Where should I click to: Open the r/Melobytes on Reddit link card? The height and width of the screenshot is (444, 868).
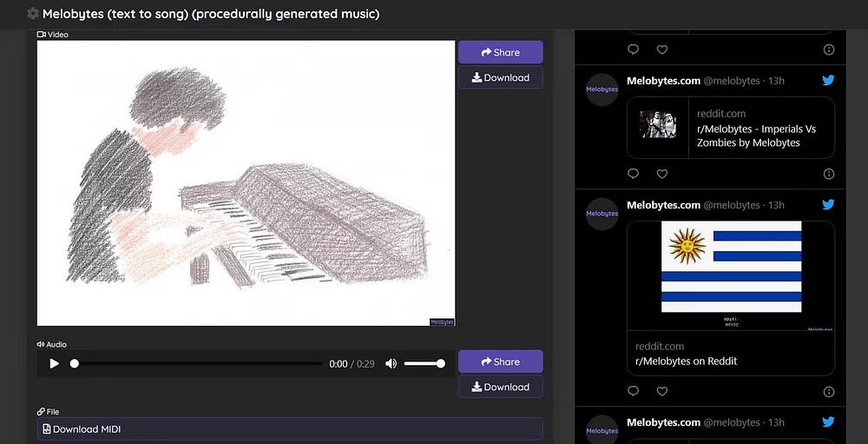point(731,354)
